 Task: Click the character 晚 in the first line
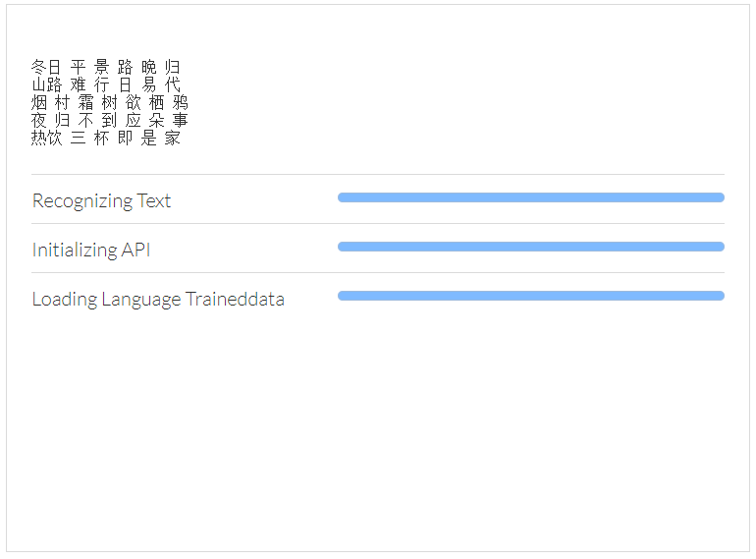[148, 67]
